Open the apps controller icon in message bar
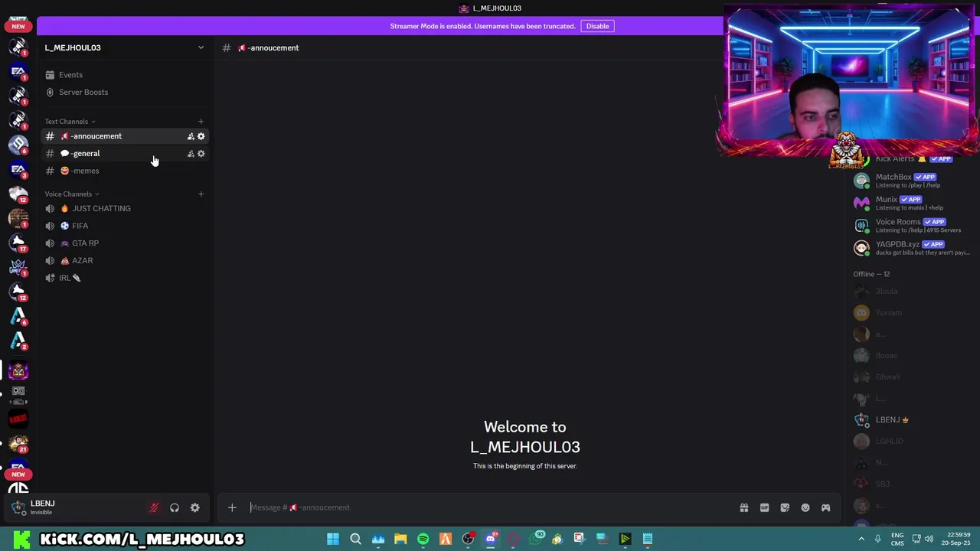The width and height of the screenshot is (980, 551). (825, 507)
